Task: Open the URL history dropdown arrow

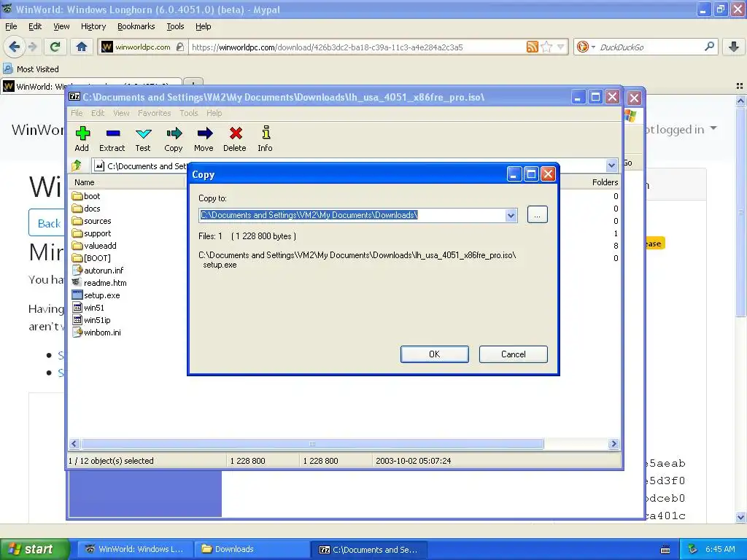Action: click(x=561, y=47)
